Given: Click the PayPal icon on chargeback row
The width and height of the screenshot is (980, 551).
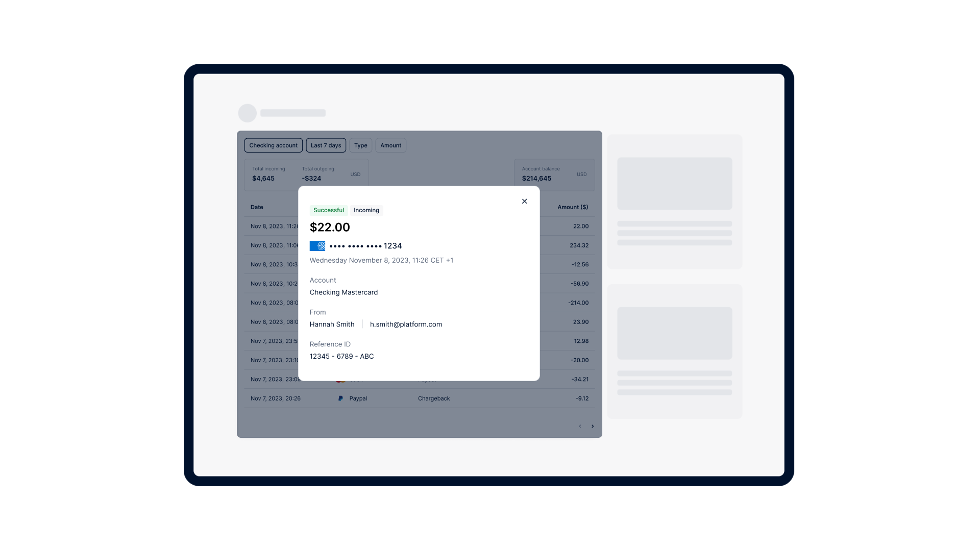Looking at the screenshot, I should [x=340, y=398].
